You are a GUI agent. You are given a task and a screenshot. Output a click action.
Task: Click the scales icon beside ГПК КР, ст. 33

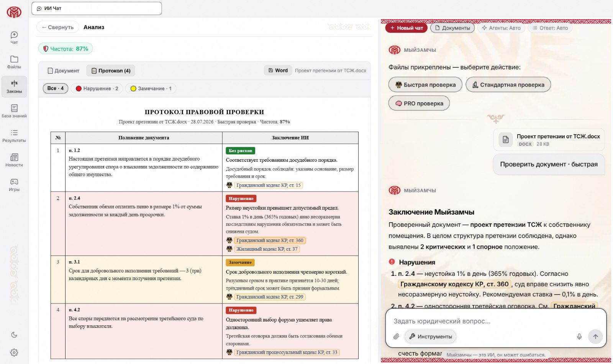pos(229,352)
